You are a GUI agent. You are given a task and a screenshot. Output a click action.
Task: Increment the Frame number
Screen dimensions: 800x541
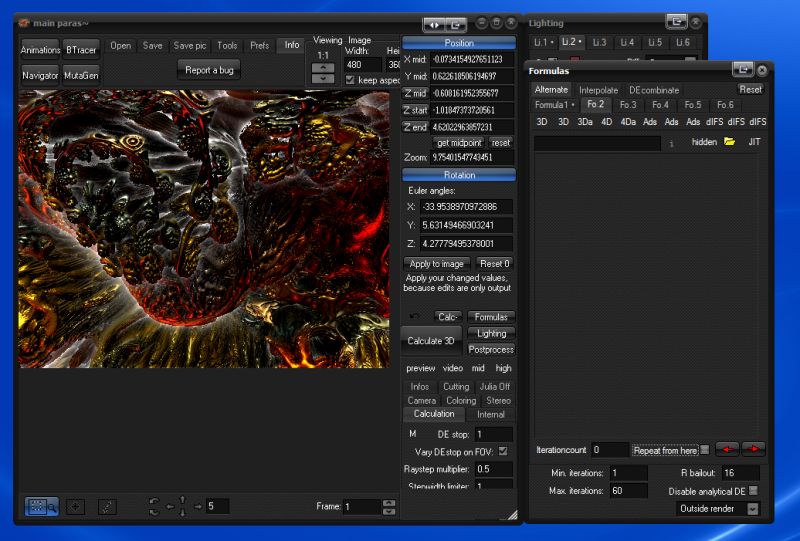pos(389,503)
